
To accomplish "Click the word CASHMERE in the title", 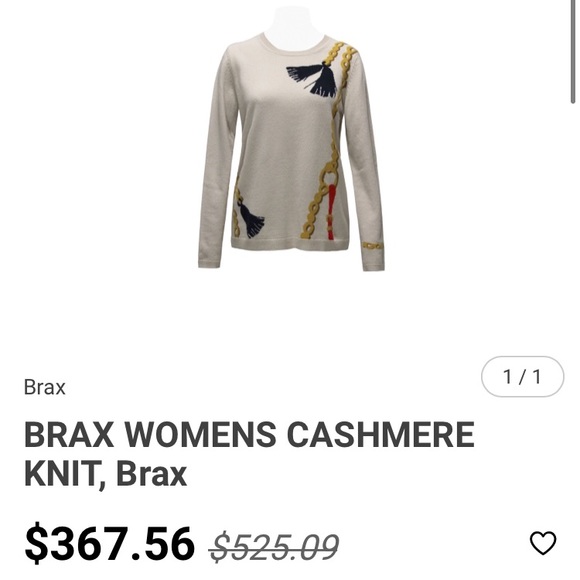I will tap(381, 434).
